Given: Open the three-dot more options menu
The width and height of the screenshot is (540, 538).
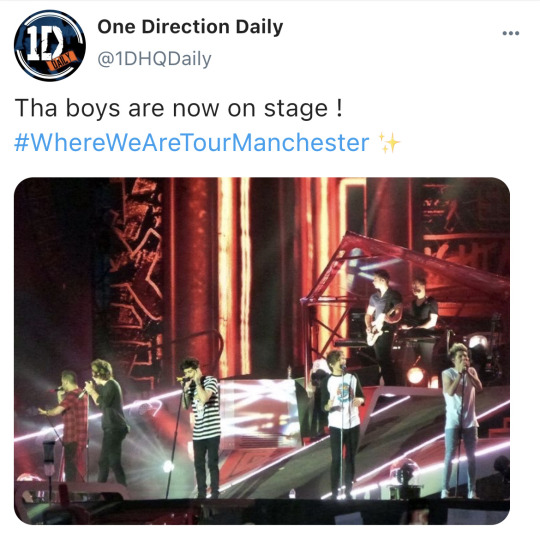Looking at the screenshot, I should (x=510, y=33).
